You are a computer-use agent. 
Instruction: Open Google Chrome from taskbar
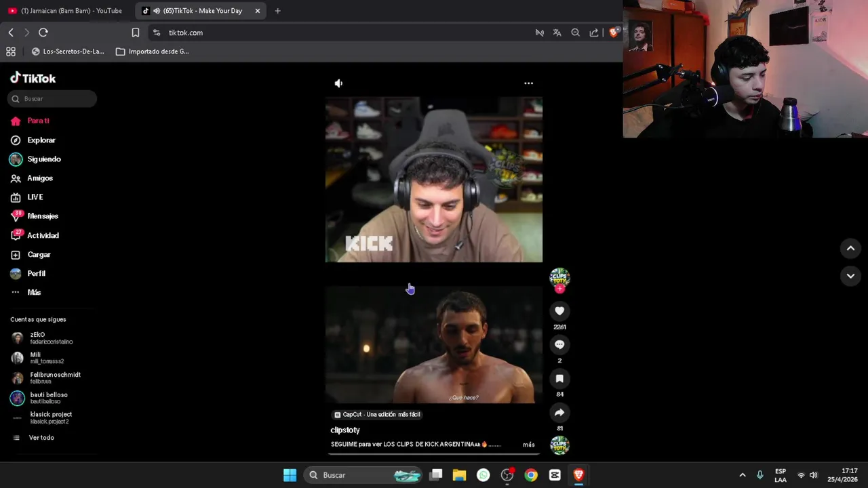click(531, 475)
